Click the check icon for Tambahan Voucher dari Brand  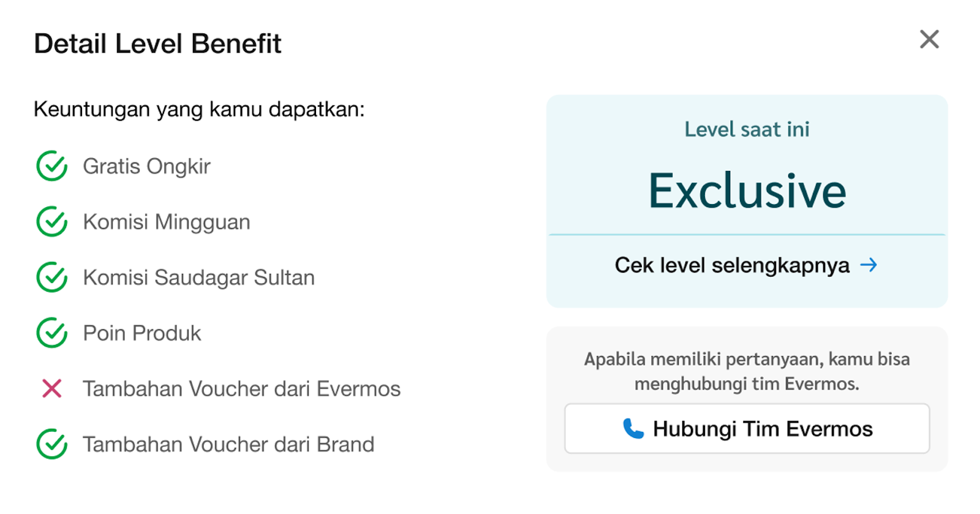(x=52, y=444)
